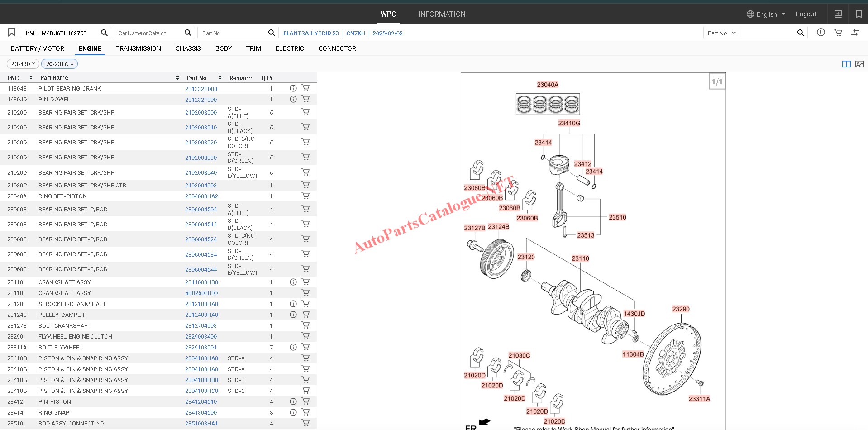
Task: Sort the table by the PNC column
Action: pyautogui.click(x=31, y=78)
